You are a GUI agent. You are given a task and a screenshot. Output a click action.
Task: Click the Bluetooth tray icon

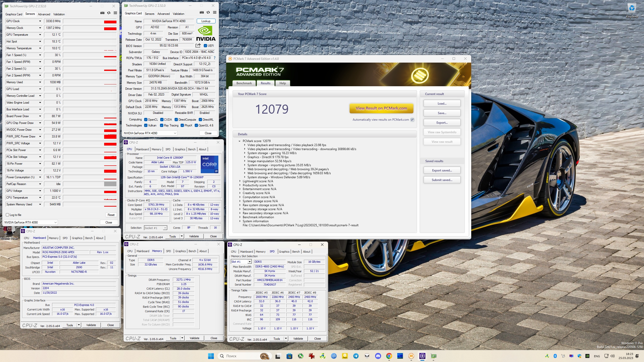555,356
